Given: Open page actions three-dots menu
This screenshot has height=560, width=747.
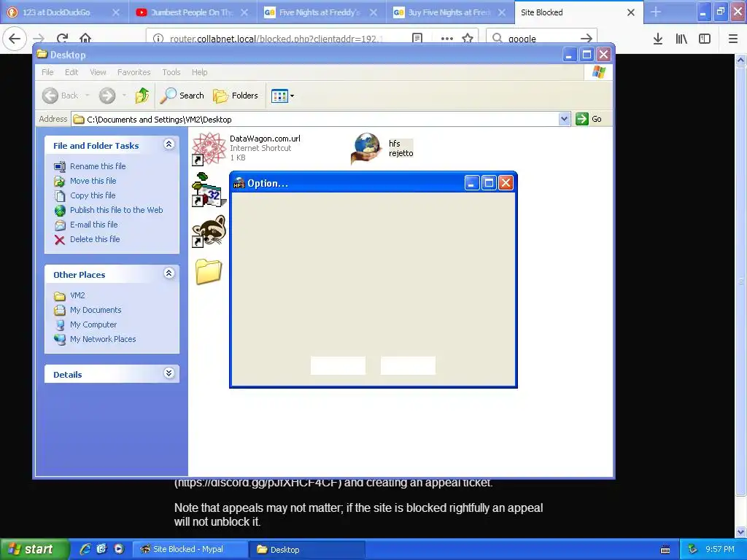Looking at the screenshot, I should click(x=447, y=39).
